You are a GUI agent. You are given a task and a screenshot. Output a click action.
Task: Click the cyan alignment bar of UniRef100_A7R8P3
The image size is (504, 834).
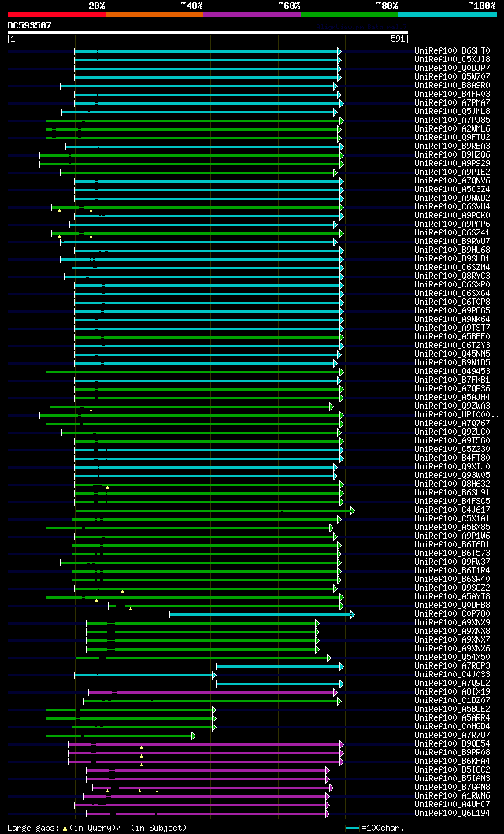[280, 666]
